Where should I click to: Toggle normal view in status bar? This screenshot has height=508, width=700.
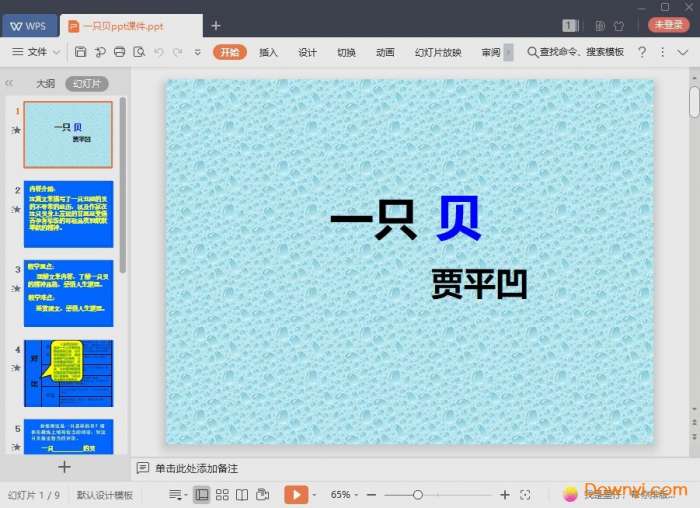coord(202,494)
